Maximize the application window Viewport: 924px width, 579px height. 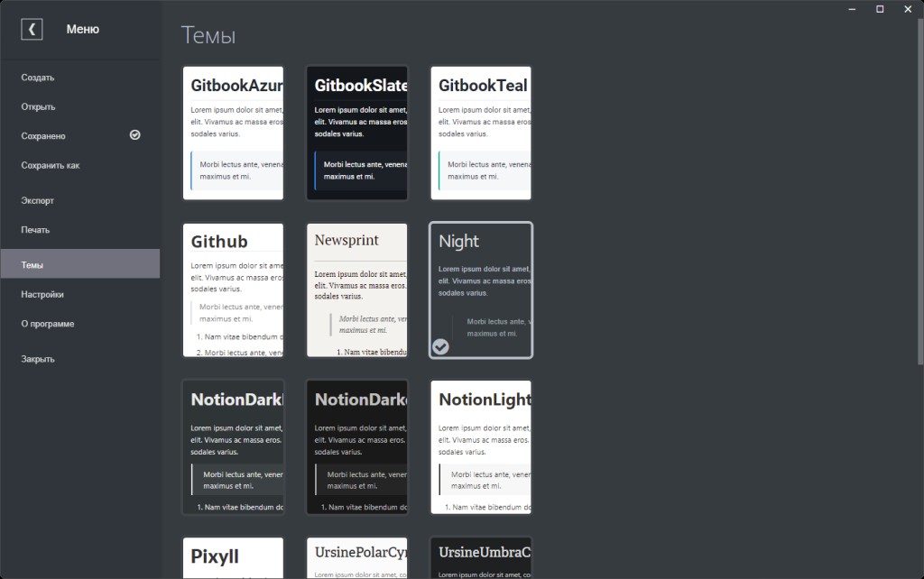pos(880,9)
